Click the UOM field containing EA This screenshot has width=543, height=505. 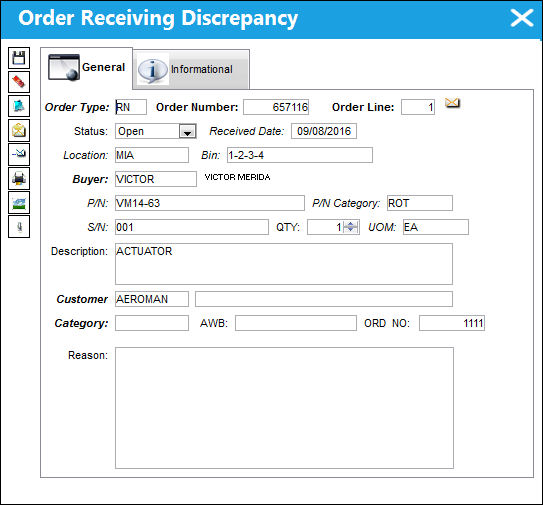(x=436, y=227)
